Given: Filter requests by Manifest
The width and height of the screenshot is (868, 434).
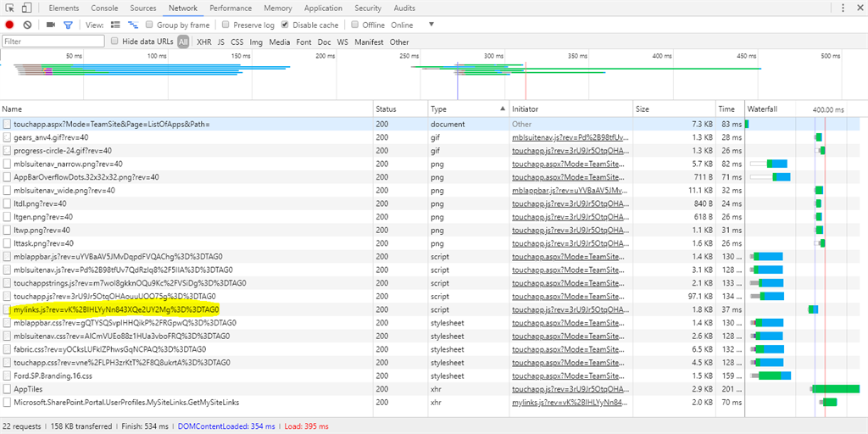Looking at the screenshot, I should [x=370, y=42].
